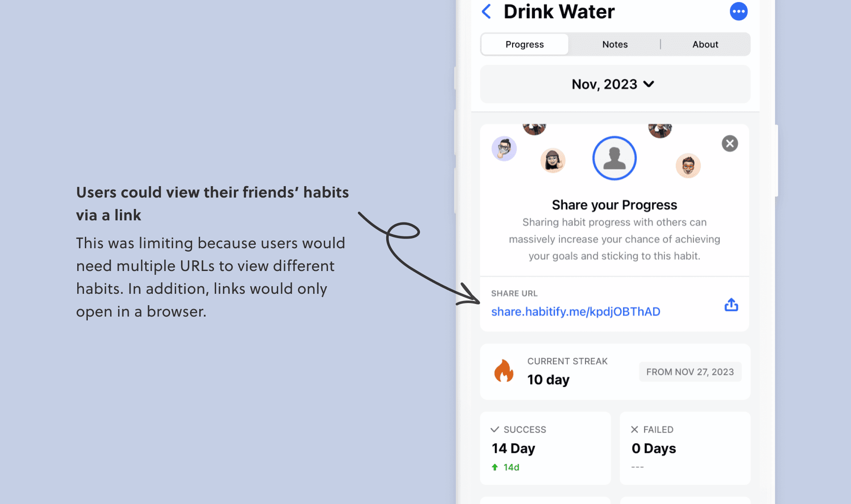Image resolution: width=851 pixels, height=504 pixels.
Task: Dismiss the Share your Progress card
Action: (x=729, y=144)
